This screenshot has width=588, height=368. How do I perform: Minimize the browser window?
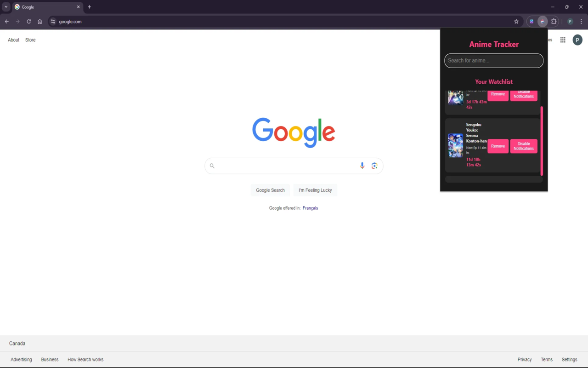553,7
